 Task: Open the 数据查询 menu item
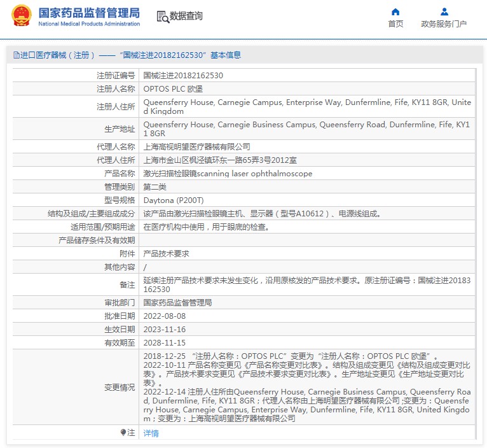186,16
